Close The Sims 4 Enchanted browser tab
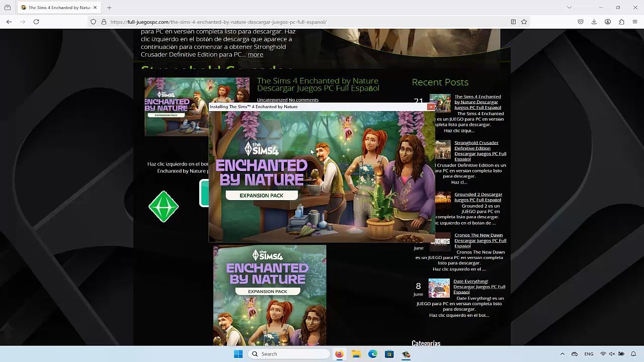 [95, 8]
